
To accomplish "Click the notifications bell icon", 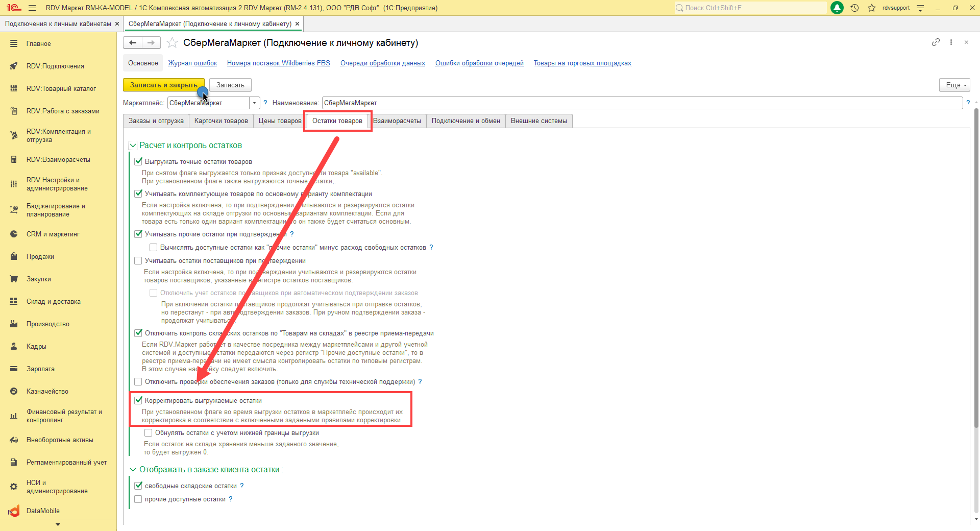I will [837, 8].
